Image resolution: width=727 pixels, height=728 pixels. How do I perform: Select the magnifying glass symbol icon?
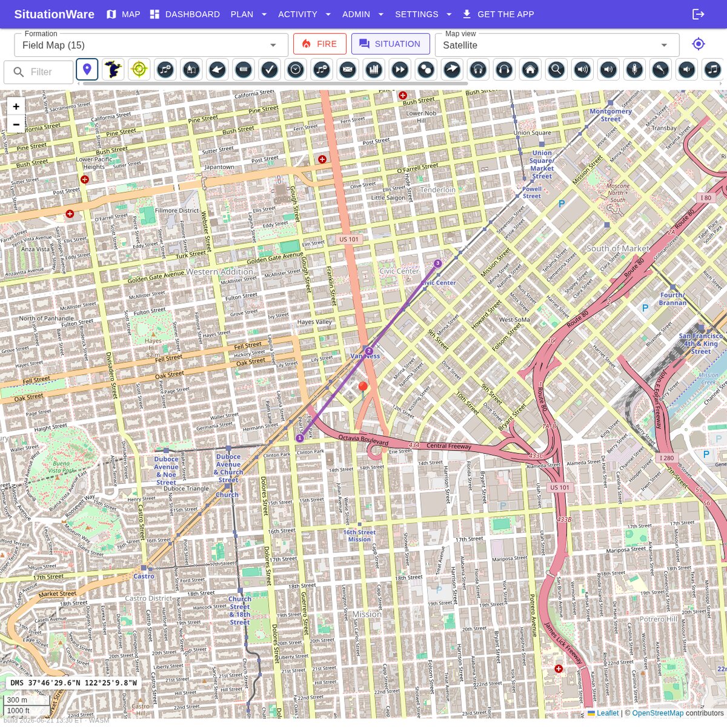tap(556, 70)
